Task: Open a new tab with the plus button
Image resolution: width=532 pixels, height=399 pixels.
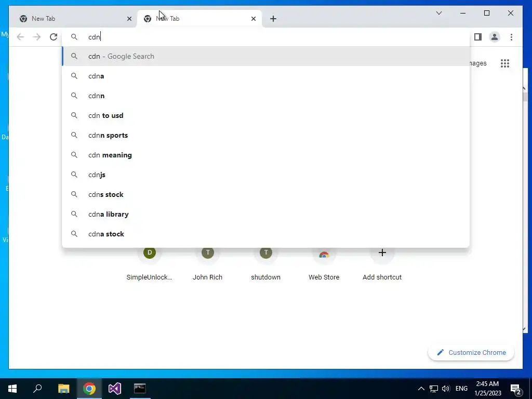Action: 273,19
